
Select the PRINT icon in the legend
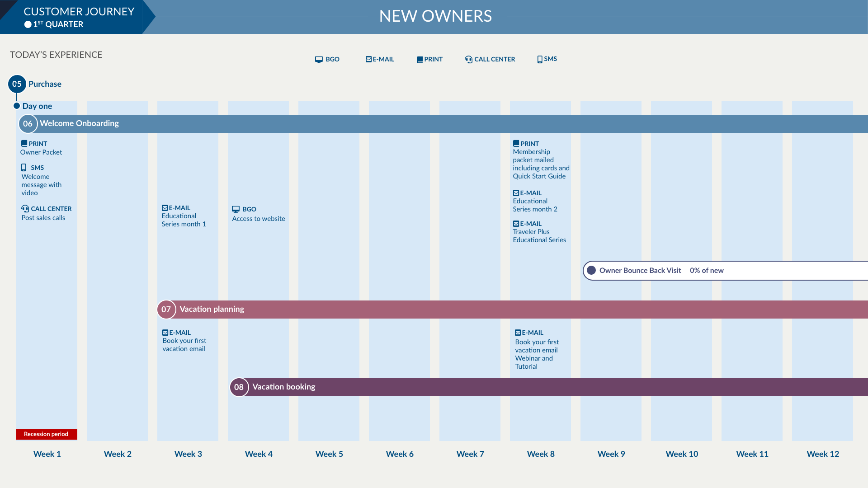[x=419, y=59]
